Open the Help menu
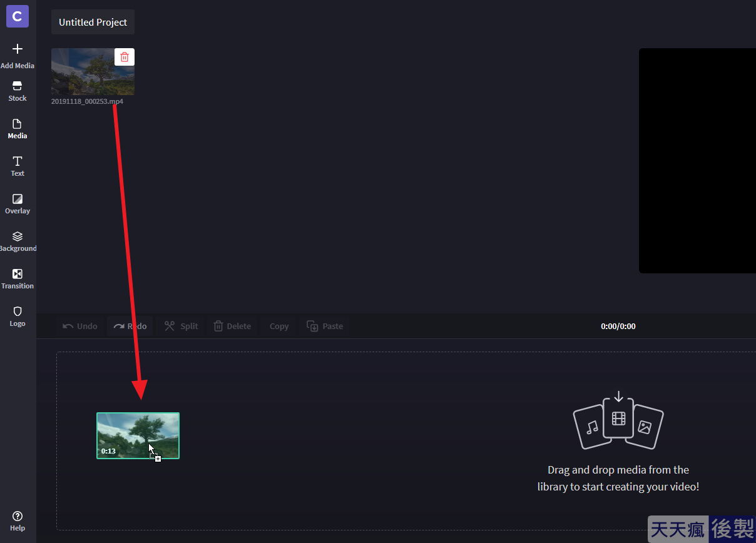 pos(18,520)
